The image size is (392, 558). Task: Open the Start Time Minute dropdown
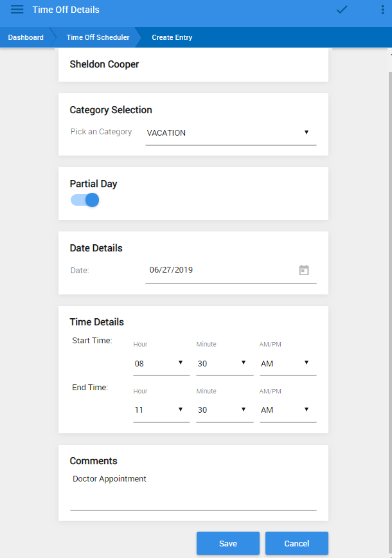click(x=224, y=363)
